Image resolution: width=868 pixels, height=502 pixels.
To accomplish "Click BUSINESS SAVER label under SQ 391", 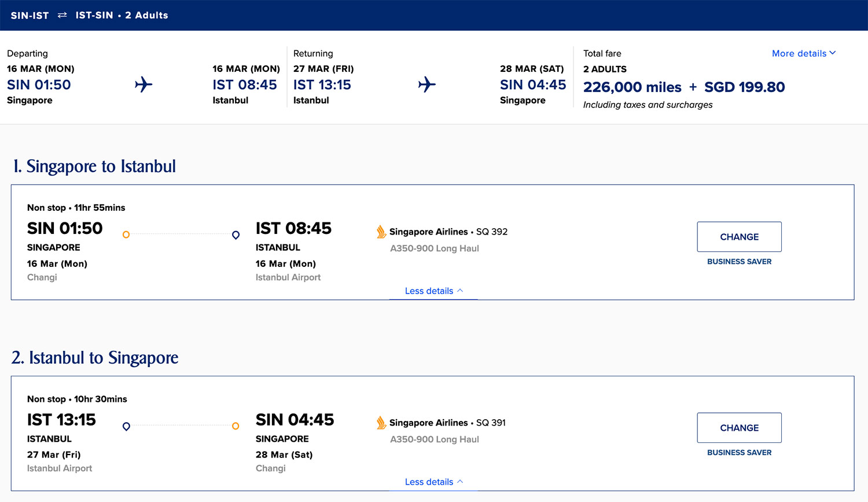I will pyautogui.click(x=739, y=453).
